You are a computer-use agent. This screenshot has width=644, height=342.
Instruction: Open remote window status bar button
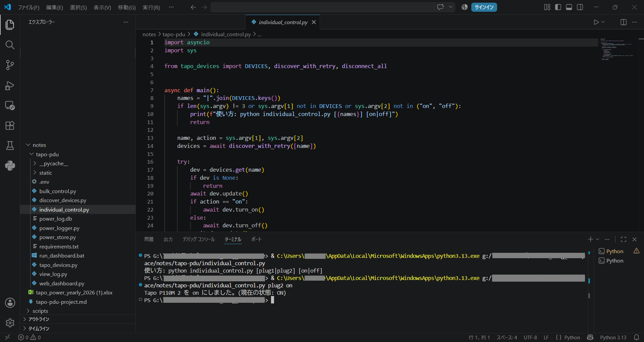pos(7,338)
